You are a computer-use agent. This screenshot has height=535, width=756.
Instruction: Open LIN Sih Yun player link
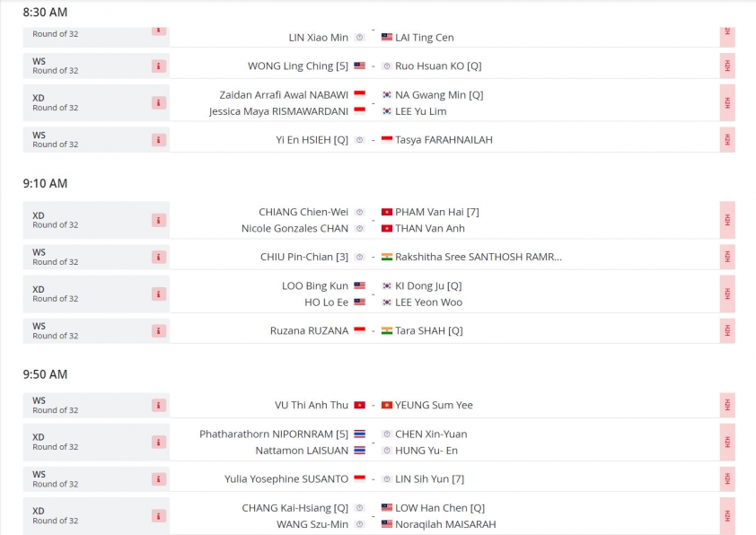429,479
